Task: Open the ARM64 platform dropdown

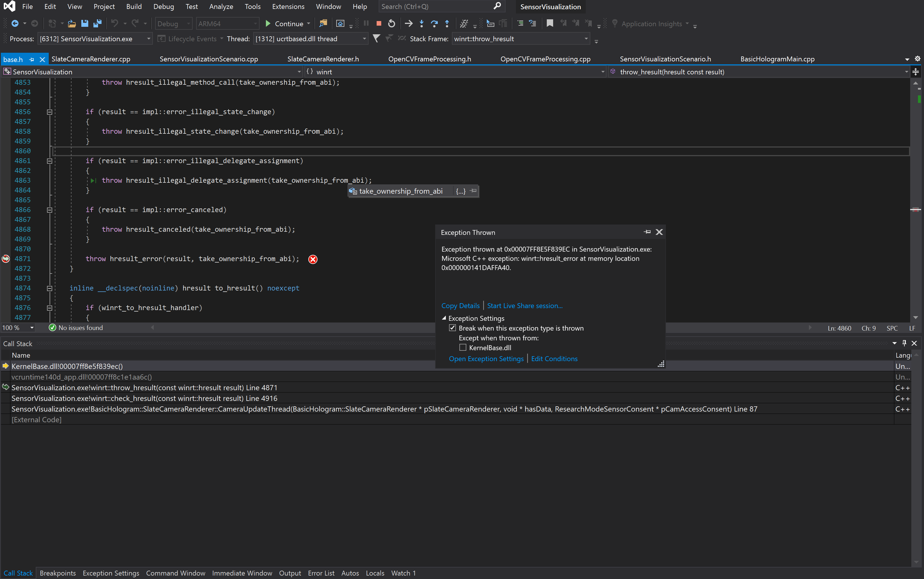Action: coord(255,23)
